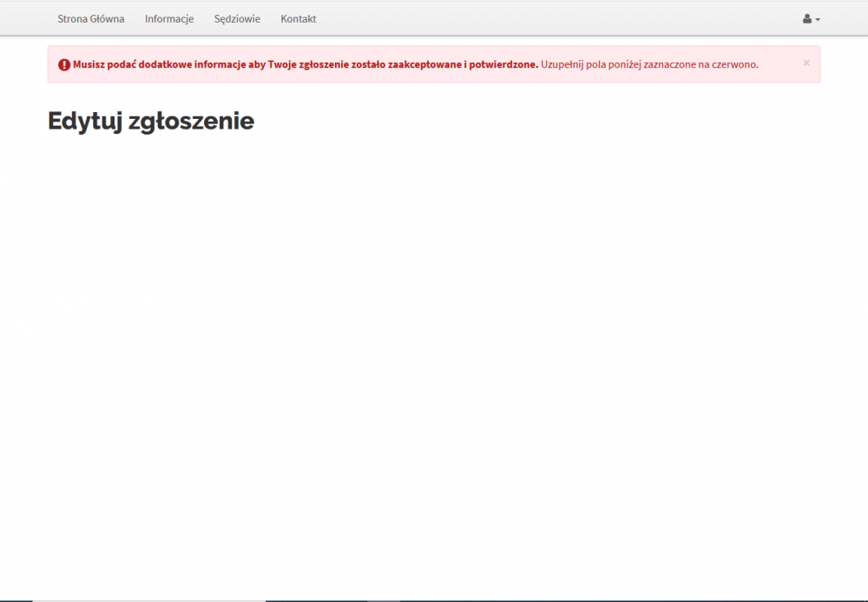
Task: Click the word "potwierdzone" in the alert
Action: pyautogui.click(x=503, y=64)
